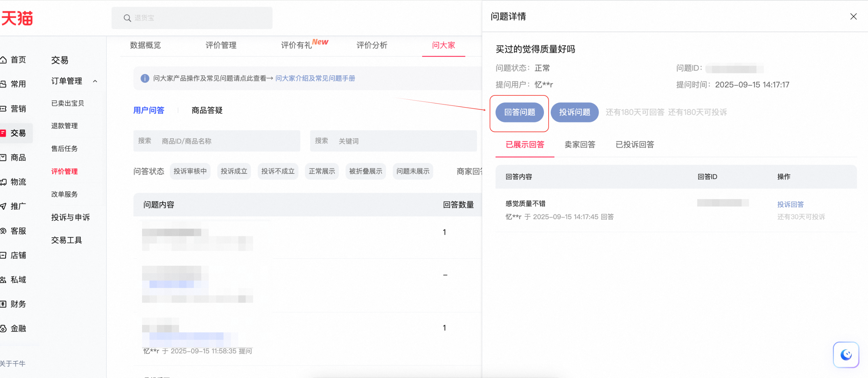Focus the 关键词 search field

tap(393, 141)
